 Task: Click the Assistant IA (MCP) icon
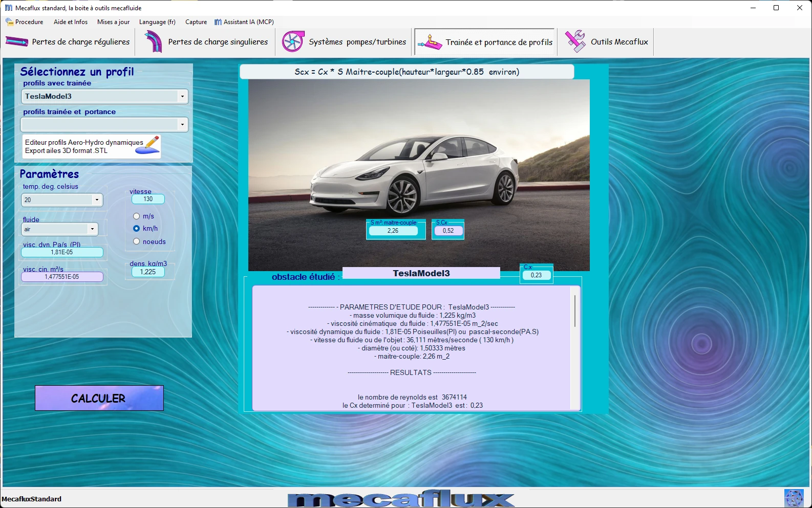(x=218, y=22)
